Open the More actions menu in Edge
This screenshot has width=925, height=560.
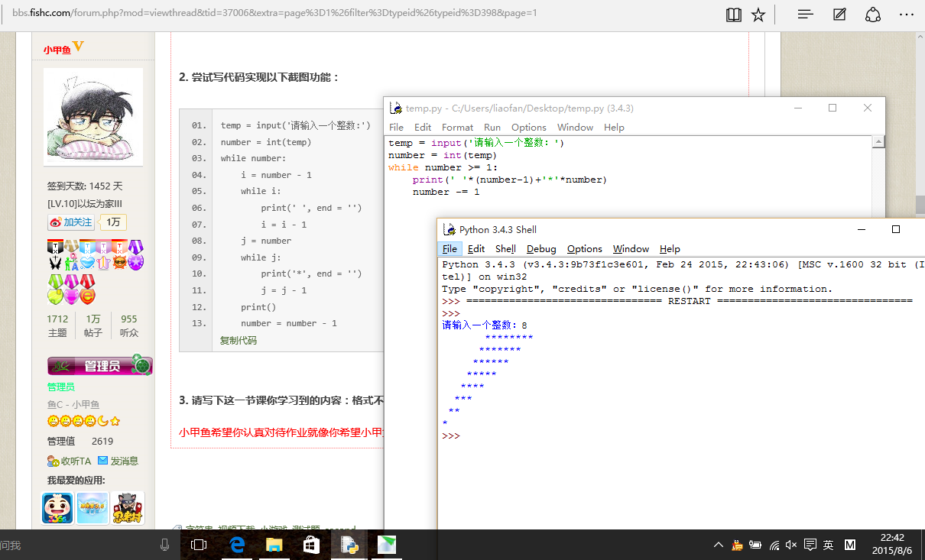coord(906,14)
